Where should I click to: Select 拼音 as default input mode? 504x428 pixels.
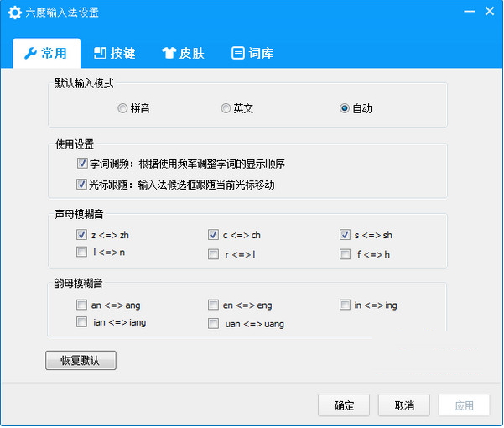[x=123, y=108]
